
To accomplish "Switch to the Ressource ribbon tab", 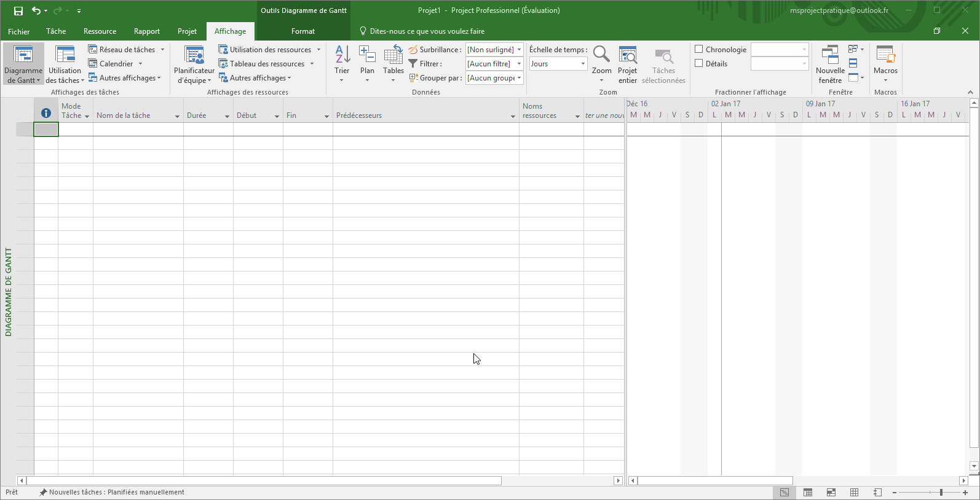I will coord(100,31).
